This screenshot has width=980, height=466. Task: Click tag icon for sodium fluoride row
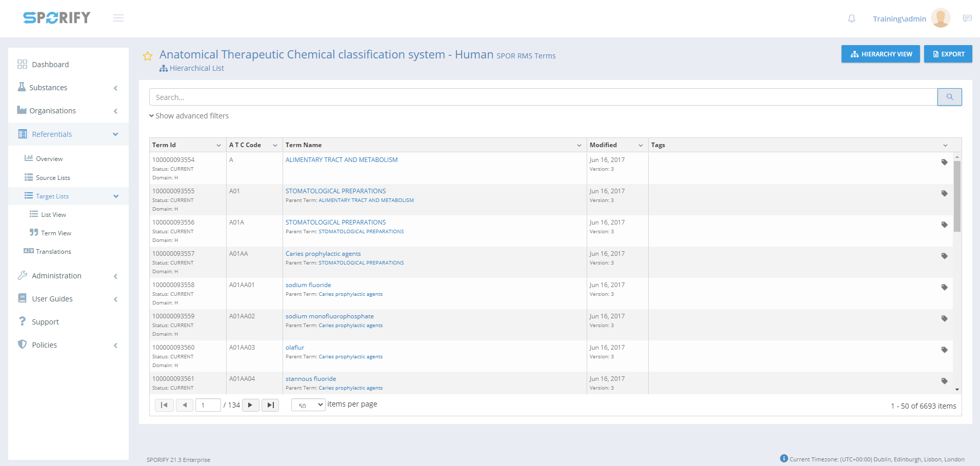944,287
